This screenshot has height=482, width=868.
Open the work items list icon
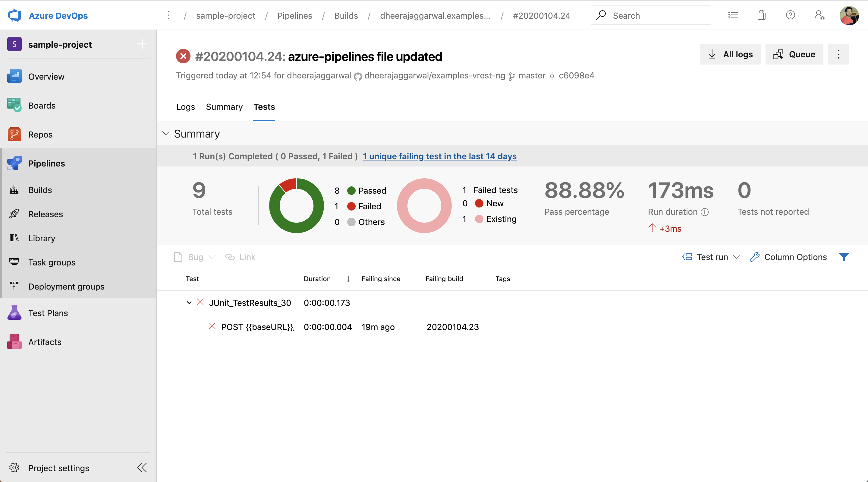[733, 15]
